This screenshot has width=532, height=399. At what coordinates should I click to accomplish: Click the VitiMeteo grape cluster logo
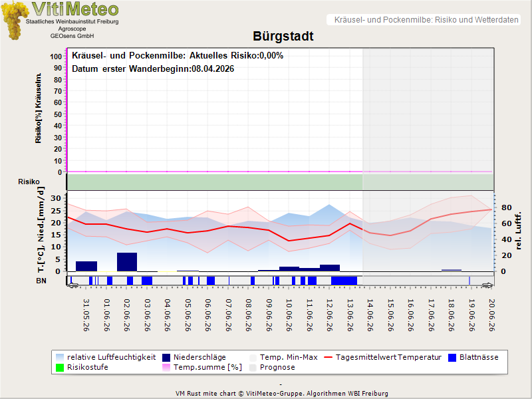(x=14, y=21)
